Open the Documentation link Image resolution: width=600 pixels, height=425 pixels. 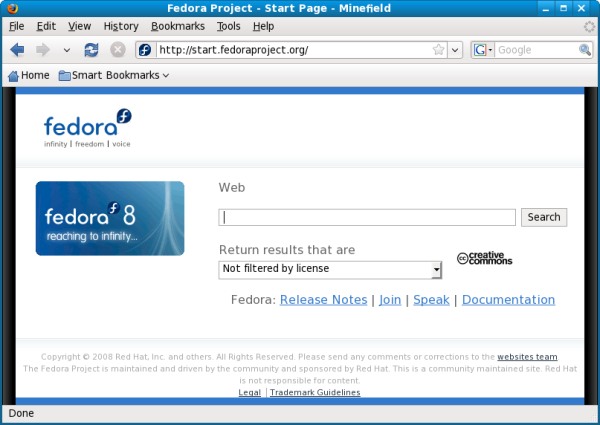508,300
